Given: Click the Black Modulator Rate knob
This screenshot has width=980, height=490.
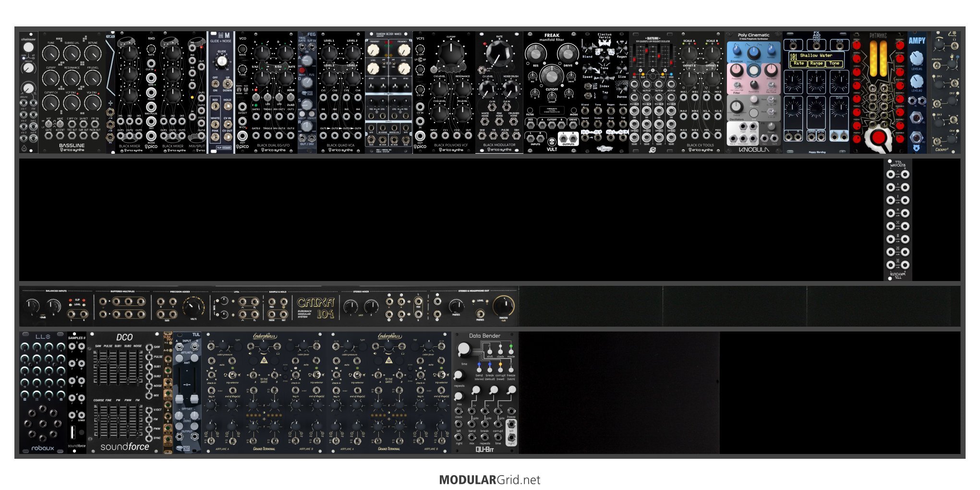Looking at the screenshot, I should [499, 54].
